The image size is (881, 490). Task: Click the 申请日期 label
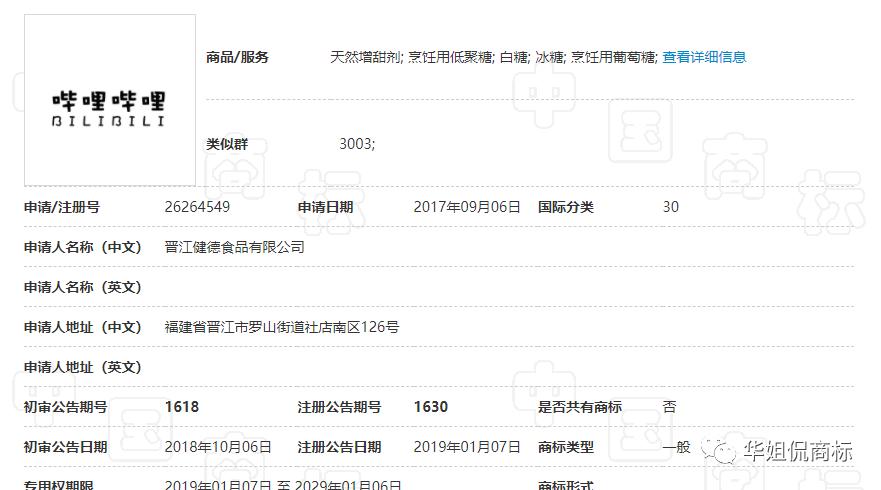(325, 207)
